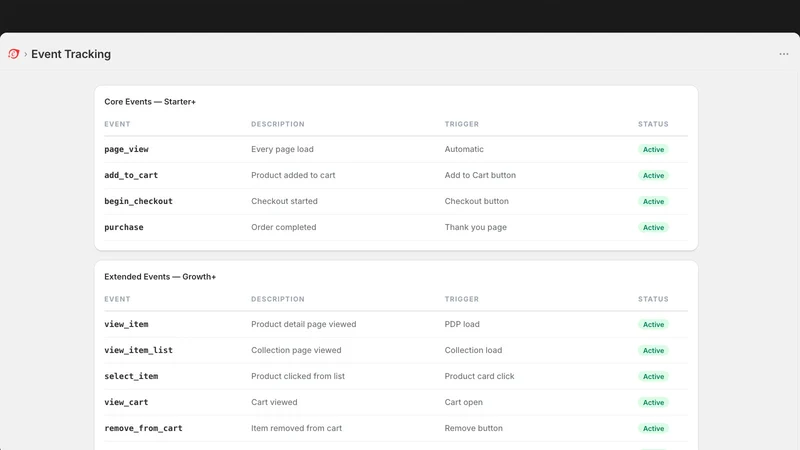
Task: Click the Active badge for view_item
Action: click(x=653, y=324)
